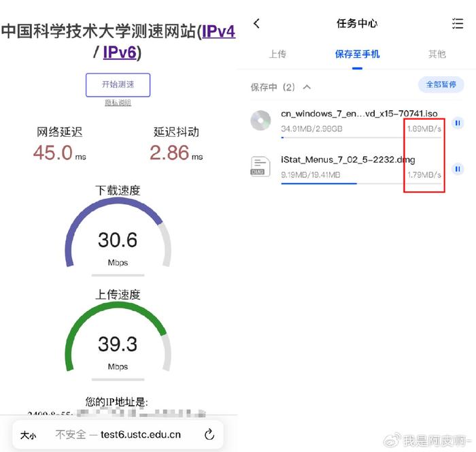Viewport: 476px width, 452px height.
Task: Open the 其他 tab
Action: click(x=437, y=54)
